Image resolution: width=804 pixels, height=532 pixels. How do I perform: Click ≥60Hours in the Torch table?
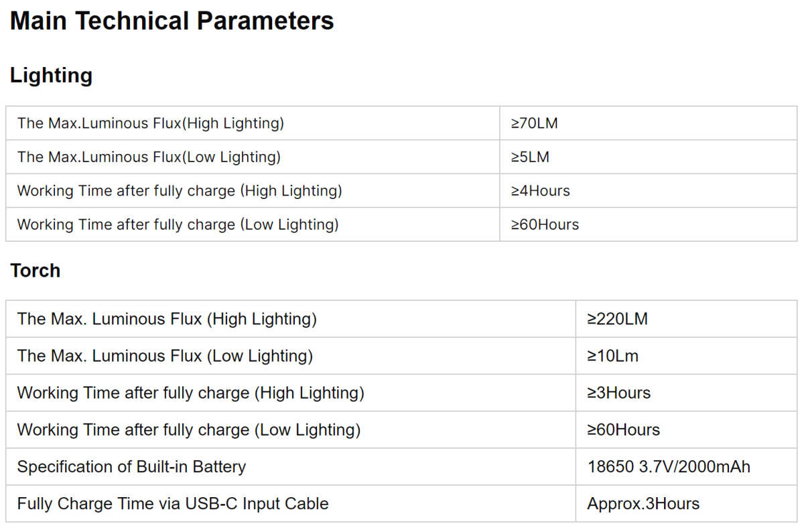tap(624, 429)
